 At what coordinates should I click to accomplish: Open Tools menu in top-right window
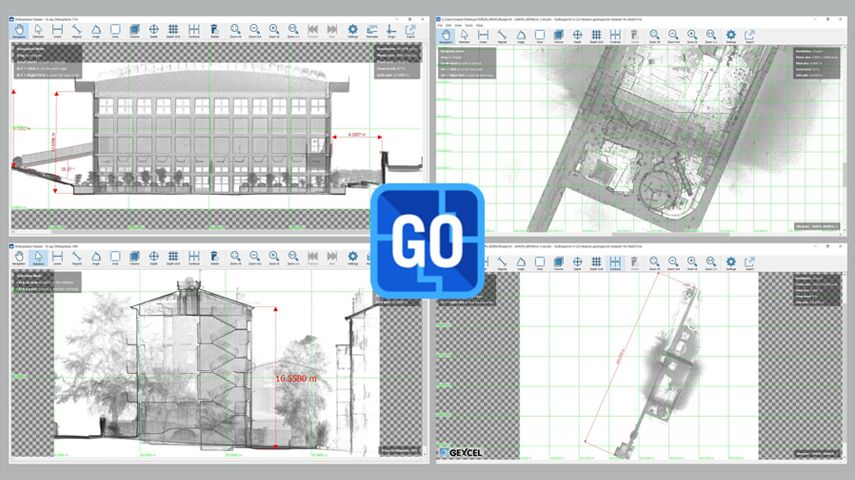(x=469, y=25)
